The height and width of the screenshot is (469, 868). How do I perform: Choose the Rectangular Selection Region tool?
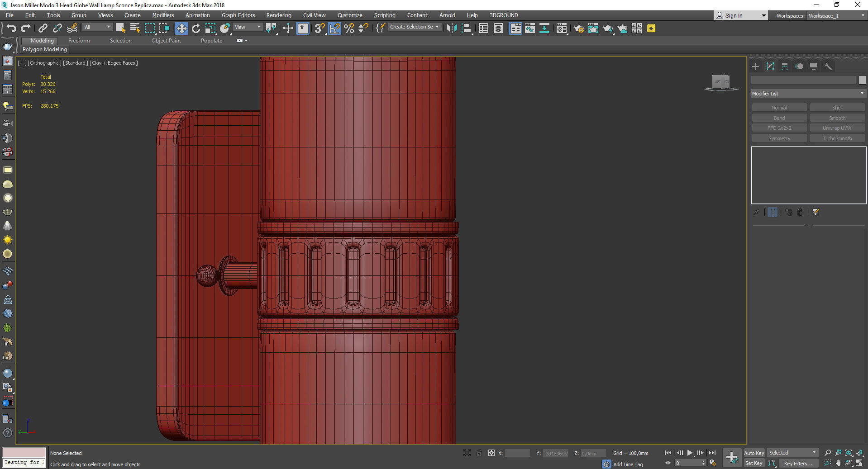click(149, 28)
